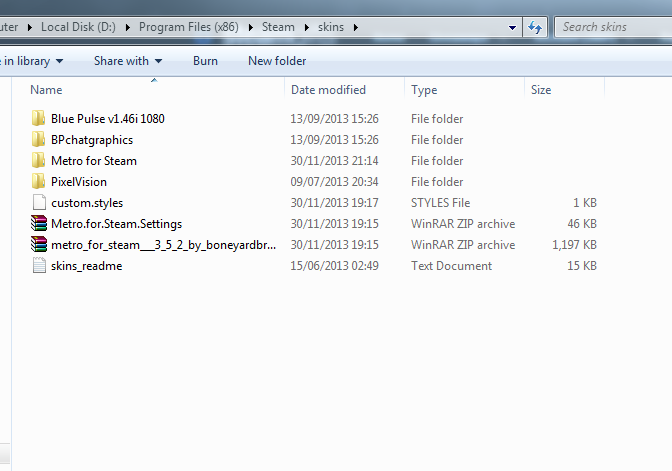Click the PixelVision folder icon
The width and height of the screenshot is (672, 471).
tap(39, 181)
